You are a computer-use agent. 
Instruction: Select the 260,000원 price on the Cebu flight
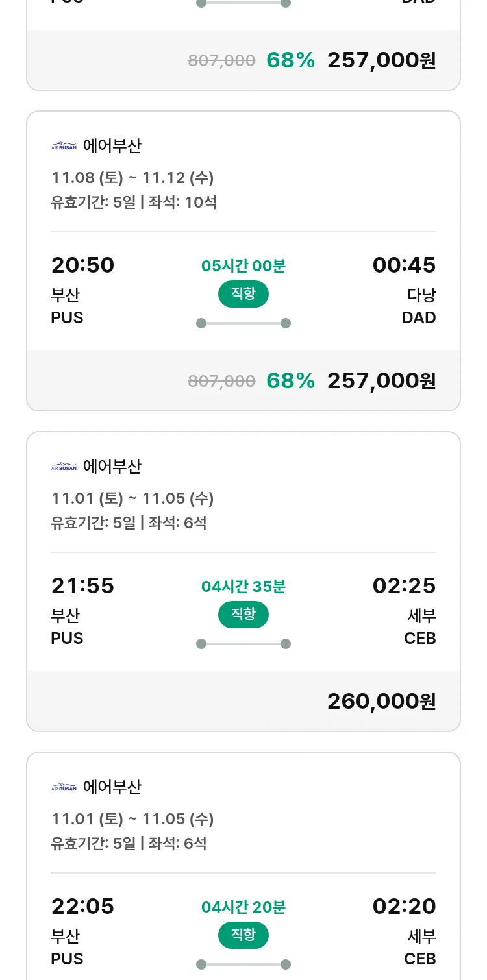point(381,702)
